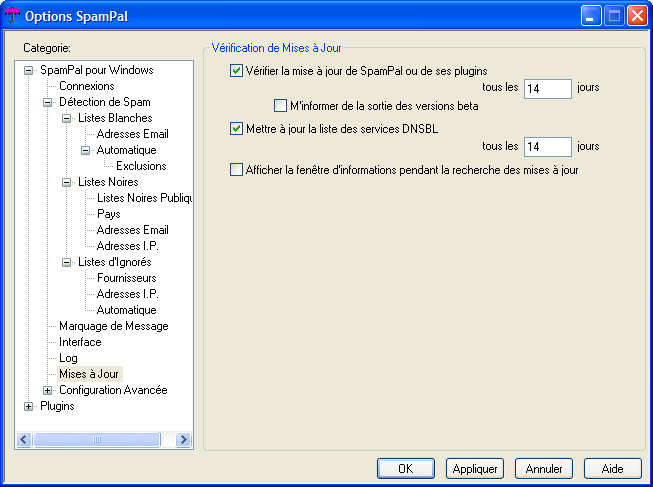Image resolution: width=653 pixels, height=487 pixels.
Task: Open Marquage de Message category
Action: 114,326
